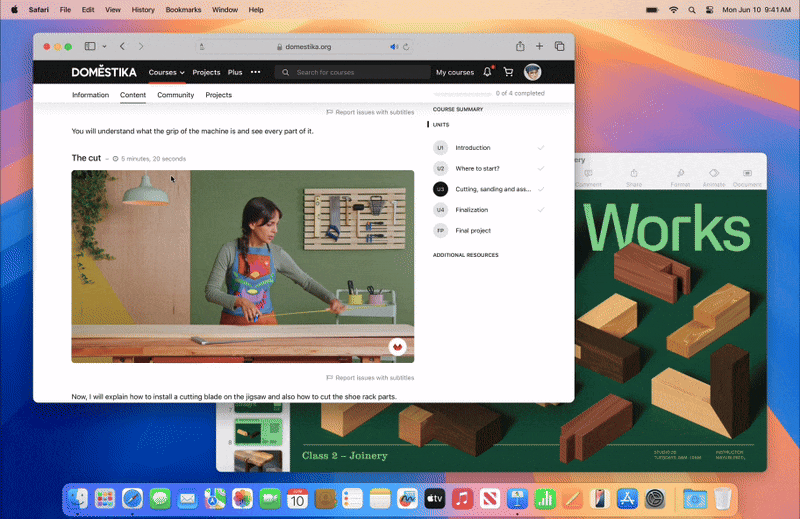
Task: Click the red badge icon on video
Action: pyautogui.click(x=397, y=347)
